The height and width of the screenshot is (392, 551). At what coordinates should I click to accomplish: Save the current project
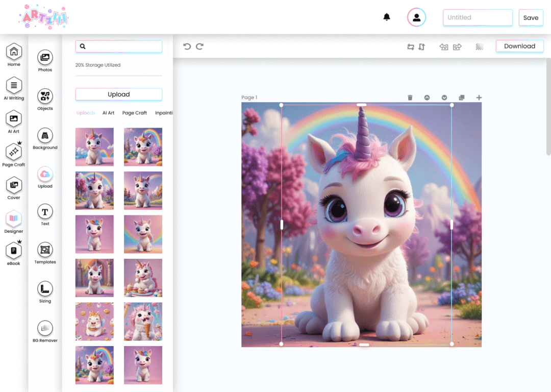[531, 17]
